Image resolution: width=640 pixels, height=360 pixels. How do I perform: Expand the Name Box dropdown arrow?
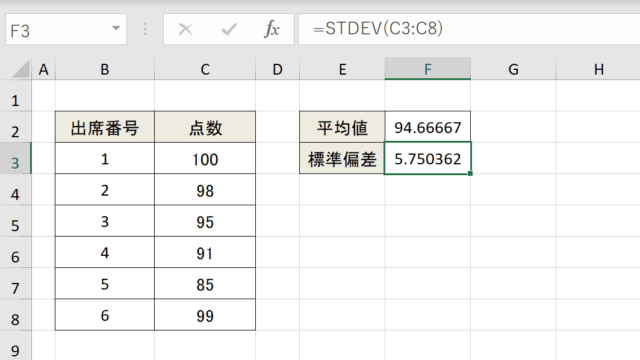click(x=116, y=28)
